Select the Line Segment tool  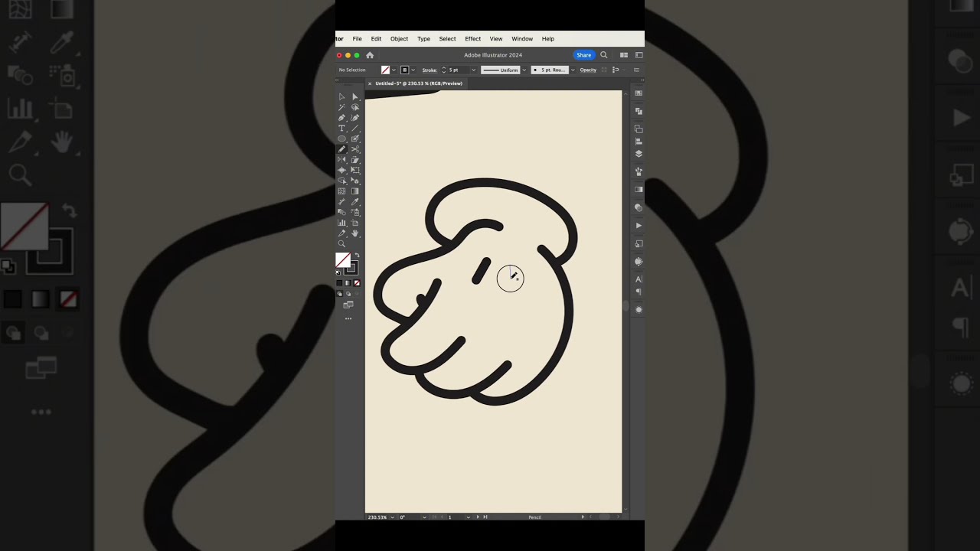click(355, 129)
